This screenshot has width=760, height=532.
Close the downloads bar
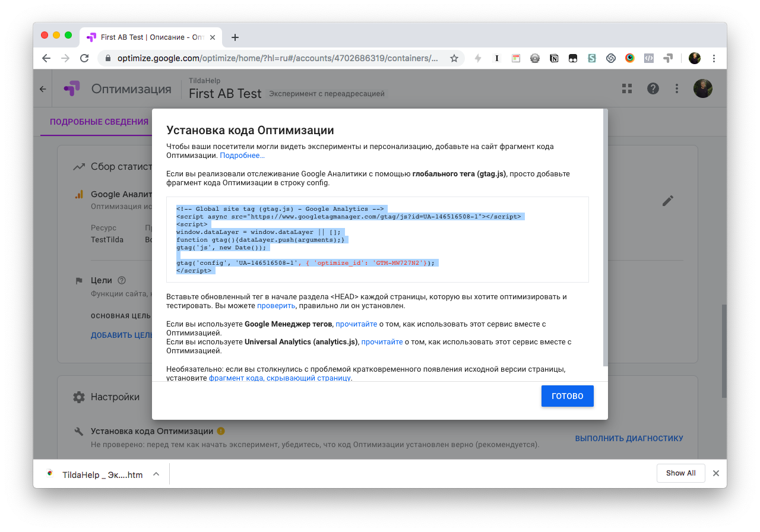(x=716, y=473)
